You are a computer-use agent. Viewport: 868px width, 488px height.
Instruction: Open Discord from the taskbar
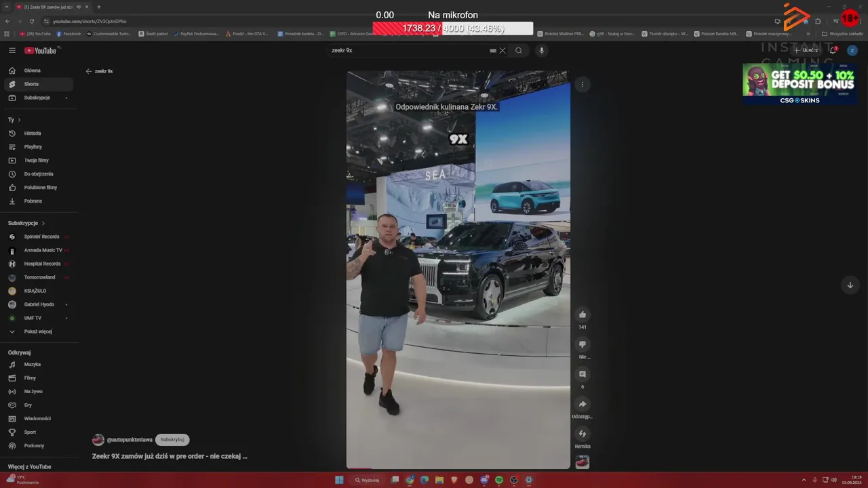[484, 480]
